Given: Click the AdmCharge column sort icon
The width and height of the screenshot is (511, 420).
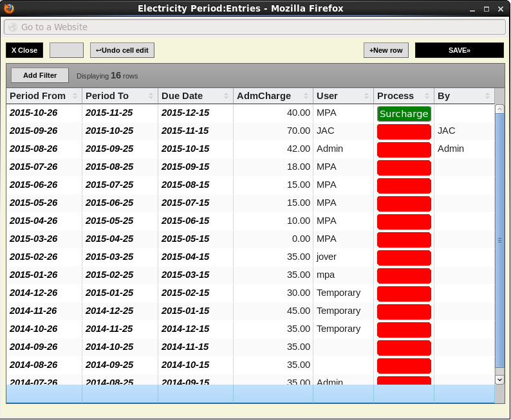Looking at the screenshot, I should click(306, 96).
